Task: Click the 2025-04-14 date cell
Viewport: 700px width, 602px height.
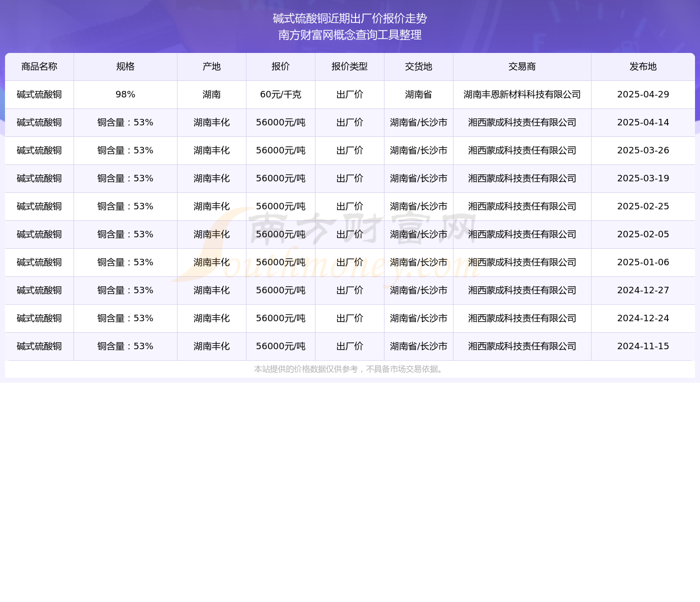Action: [643, 123]
